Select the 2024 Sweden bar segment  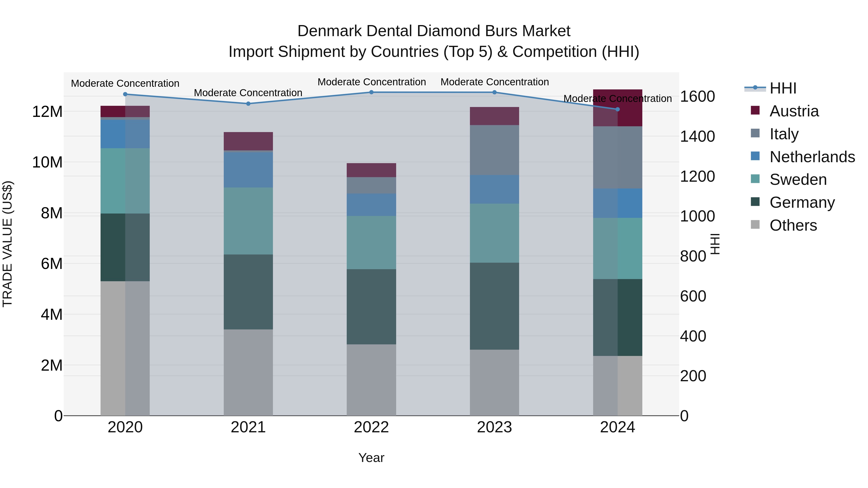click(618, 248)
